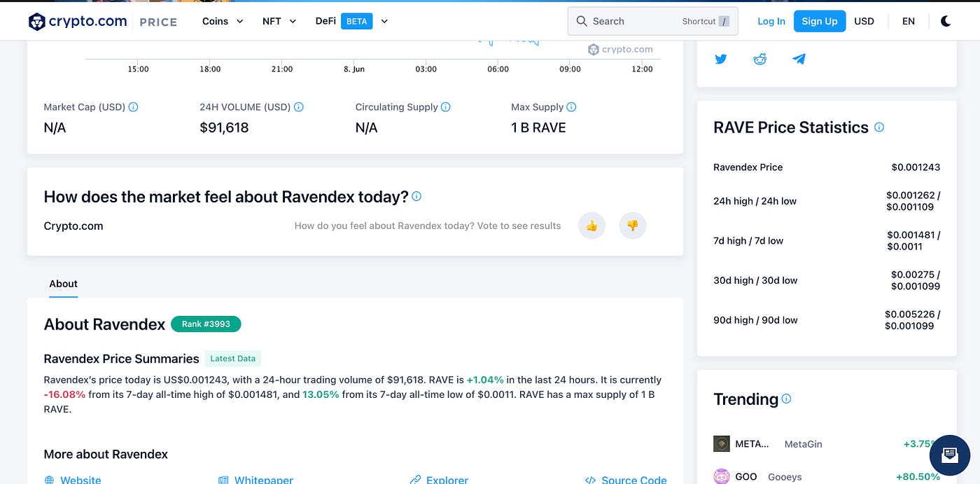The image size is (980, 484).
Task: Click the 24h high / 24h low row
Action: coord(827,201)
